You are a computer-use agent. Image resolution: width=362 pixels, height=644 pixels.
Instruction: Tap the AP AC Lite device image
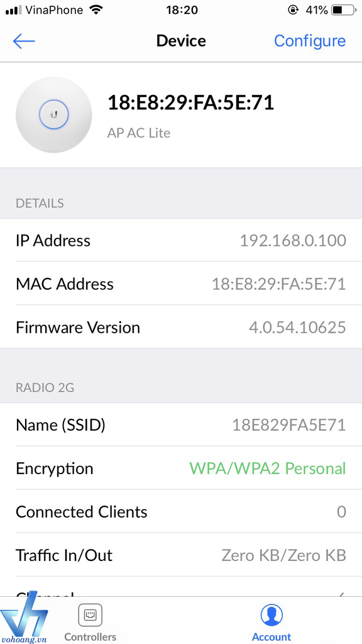(x=54, y=114)
